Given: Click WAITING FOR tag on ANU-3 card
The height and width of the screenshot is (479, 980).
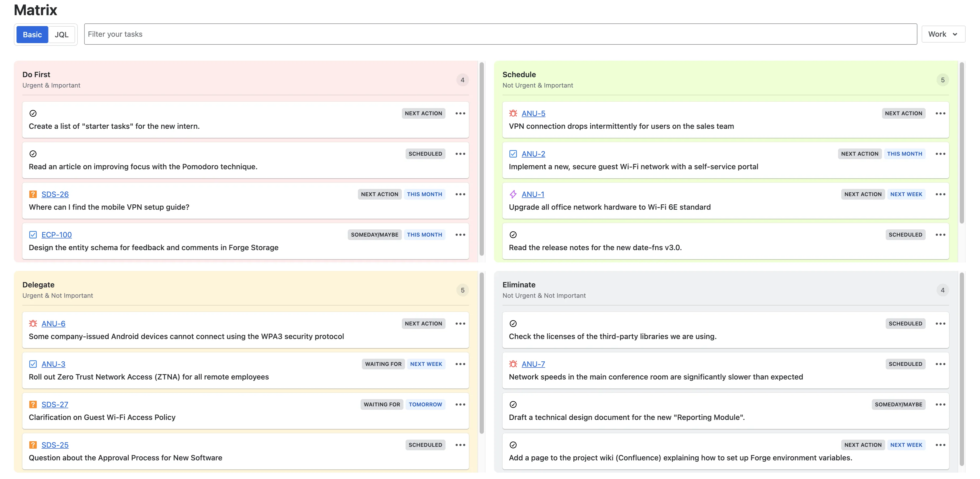Looking at the screenshot, I should click(x=383, y=364).
